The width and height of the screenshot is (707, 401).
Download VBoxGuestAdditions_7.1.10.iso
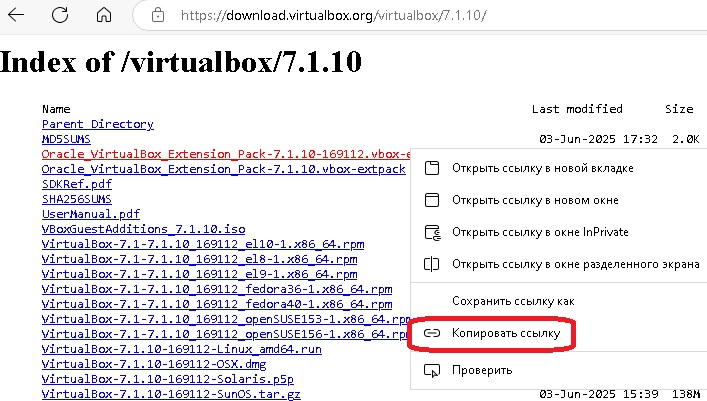(143, 229)
